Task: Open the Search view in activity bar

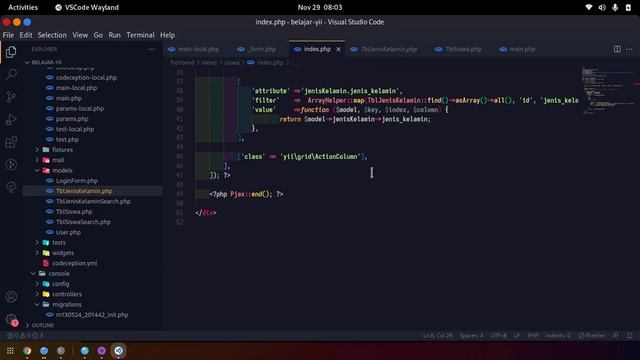Action: point(11,74)
